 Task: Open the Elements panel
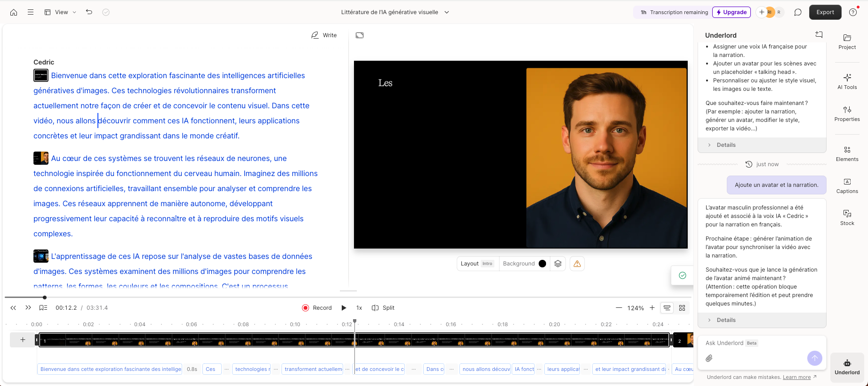[847, 153]
